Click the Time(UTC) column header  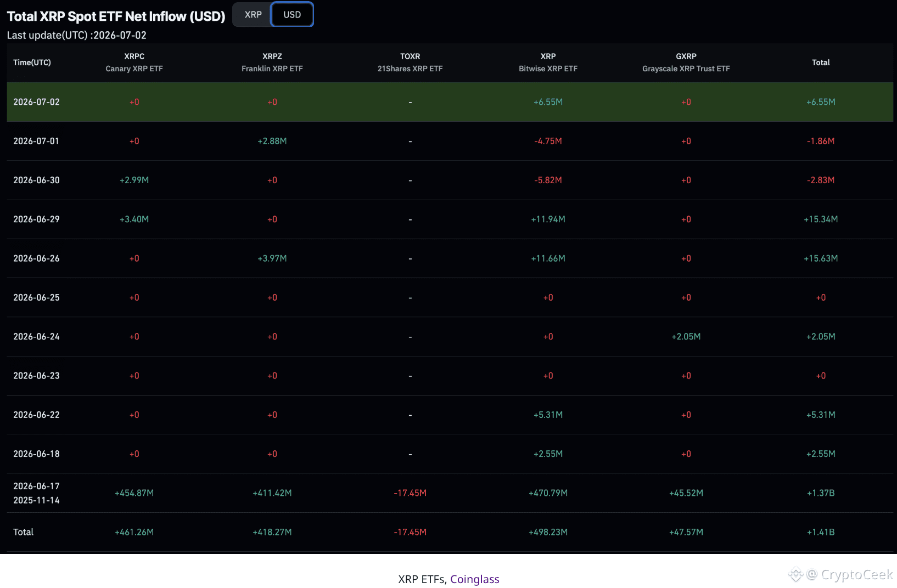(32, 63)
